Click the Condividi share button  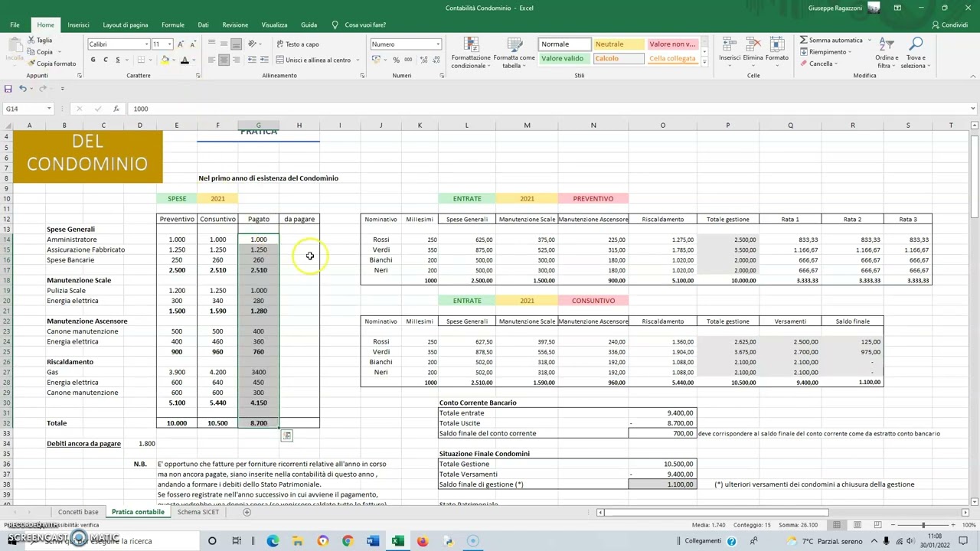(950, 24)
